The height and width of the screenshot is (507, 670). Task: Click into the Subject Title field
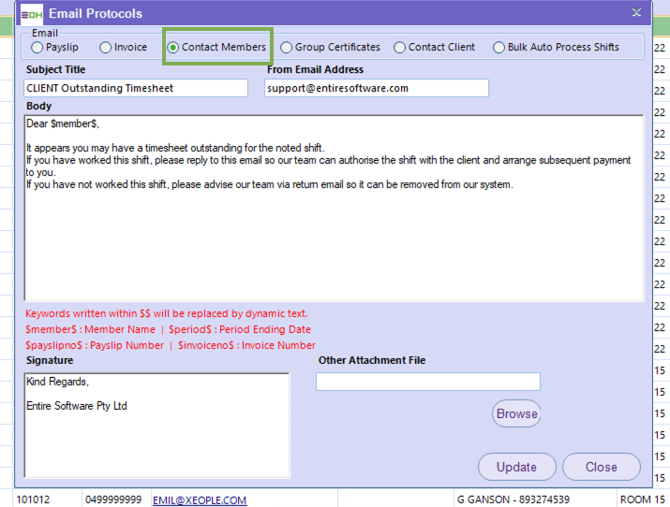pos(135,88)
